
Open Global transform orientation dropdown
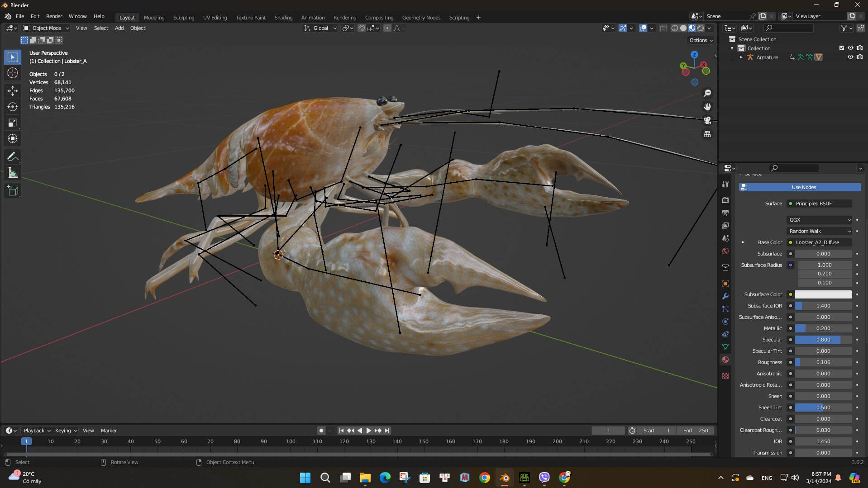(320, 28)
